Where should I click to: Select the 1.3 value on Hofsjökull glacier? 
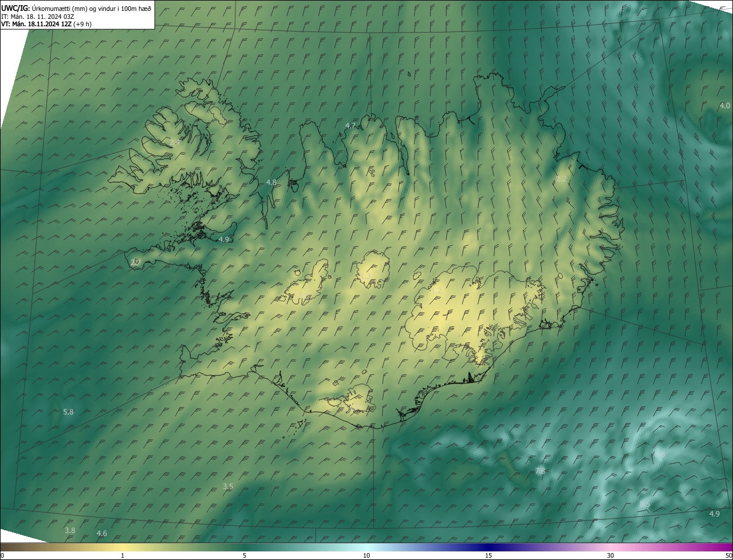click(365, 277)
